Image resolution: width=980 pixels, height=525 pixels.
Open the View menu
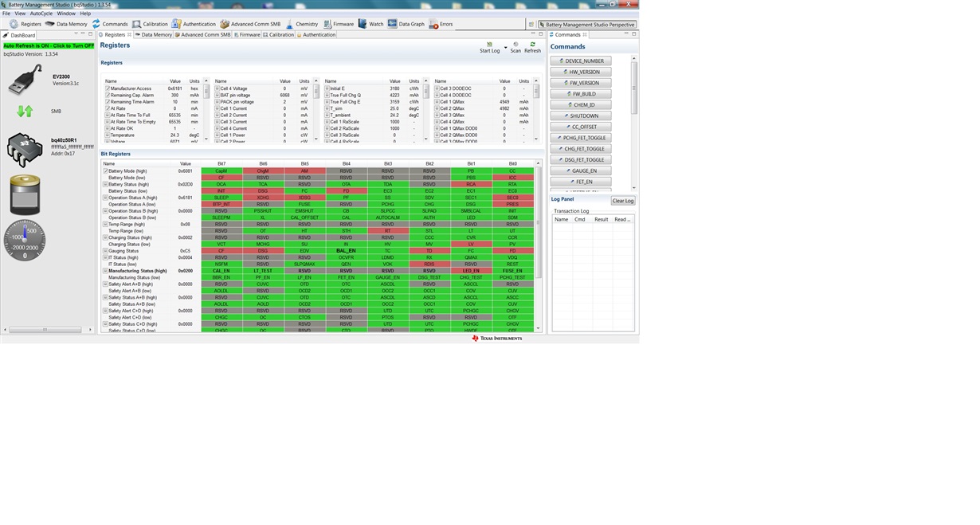pyautogui.click(x=20, y=14)
